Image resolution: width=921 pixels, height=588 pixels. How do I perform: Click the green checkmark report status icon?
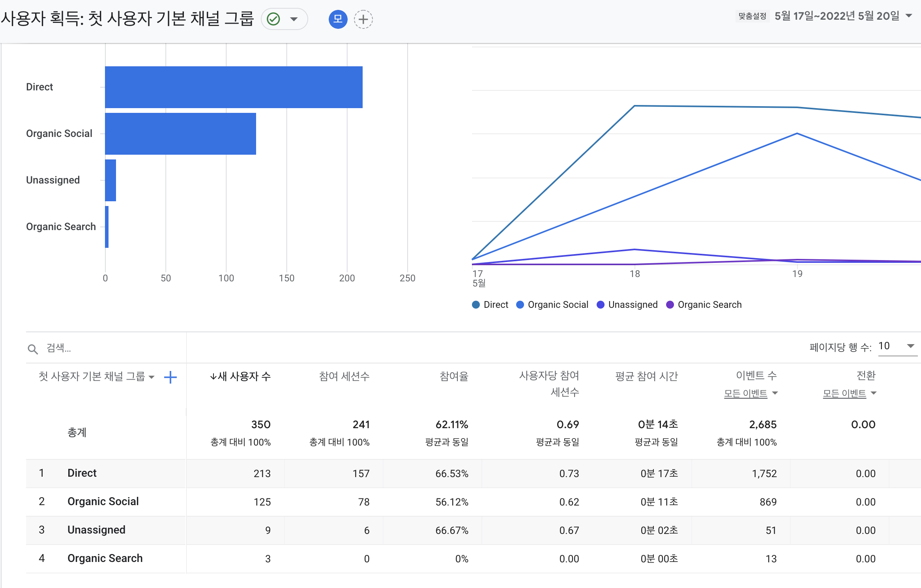[273, 19]
